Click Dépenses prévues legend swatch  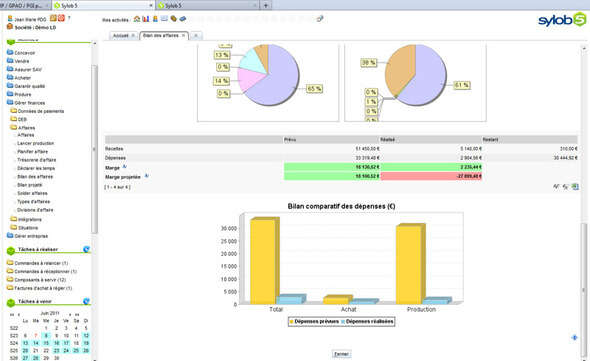(291, 321)
